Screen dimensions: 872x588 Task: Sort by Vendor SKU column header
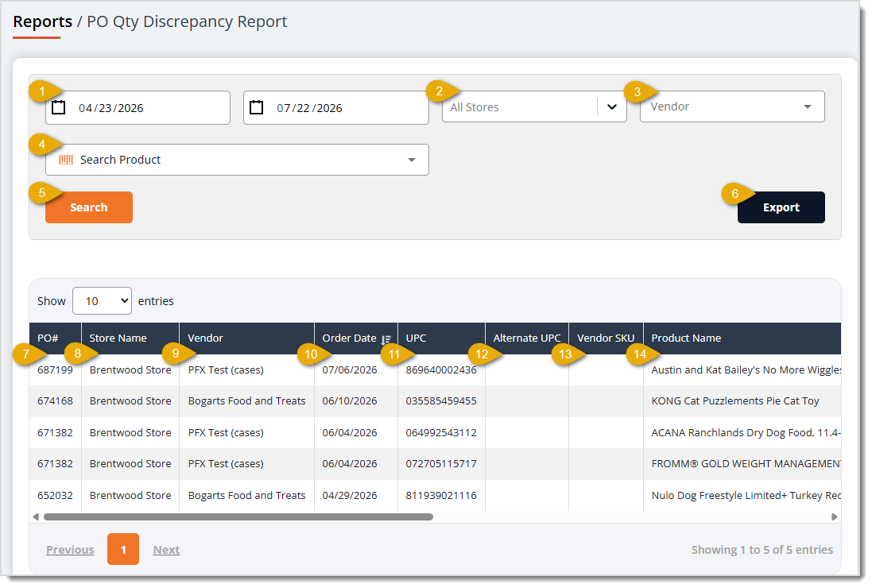tap(606, 338)
